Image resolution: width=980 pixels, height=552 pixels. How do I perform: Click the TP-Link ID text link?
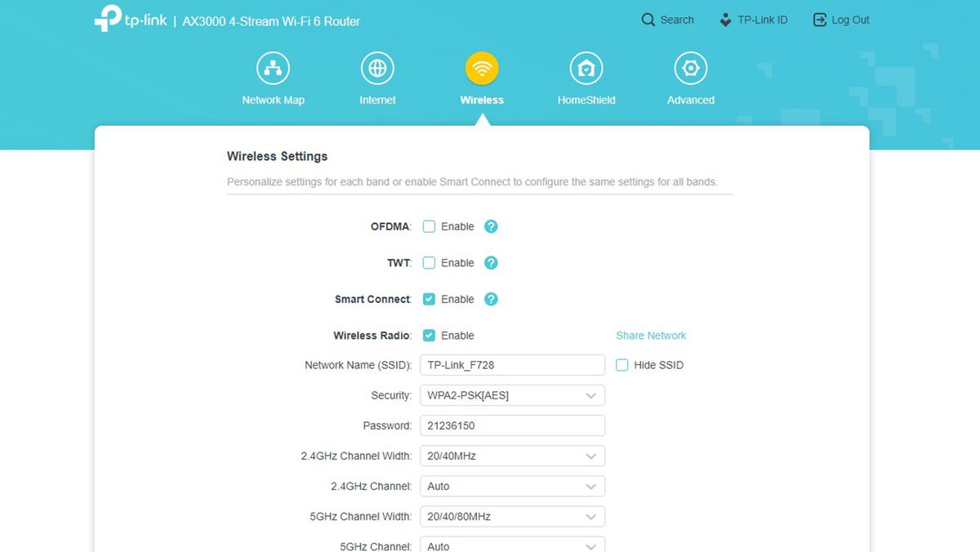763,20
